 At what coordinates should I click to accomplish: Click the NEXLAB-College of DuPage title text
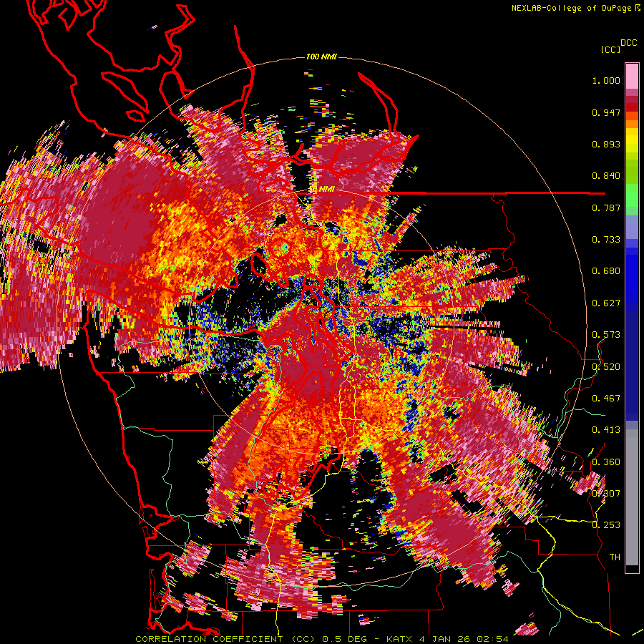click(571, 8)
